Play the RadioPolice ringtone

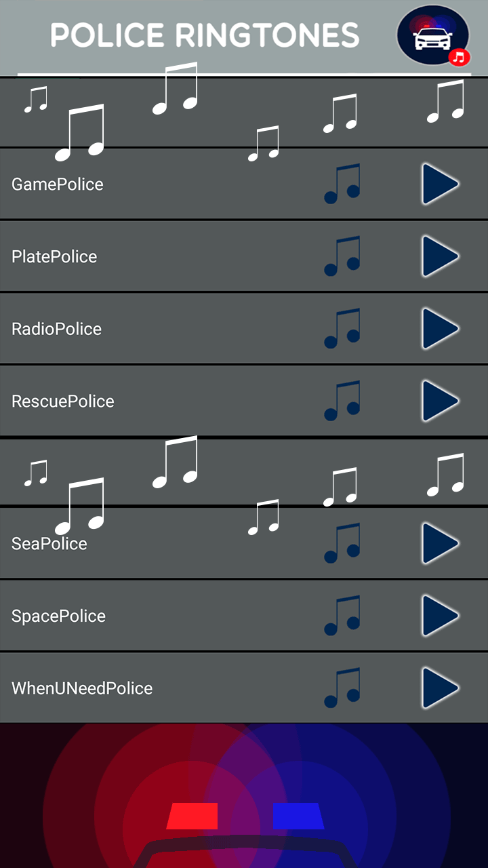coord(440,329)
